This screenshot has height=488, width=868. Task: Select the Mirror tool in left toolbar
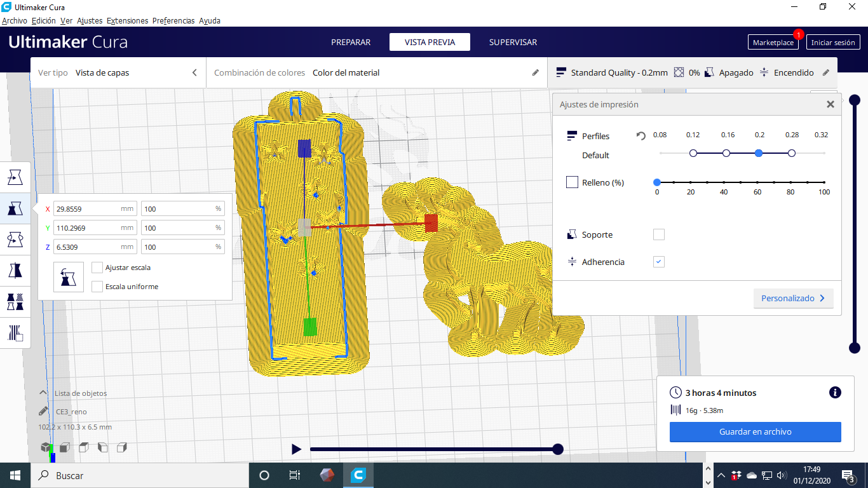[x=15, y=270]
